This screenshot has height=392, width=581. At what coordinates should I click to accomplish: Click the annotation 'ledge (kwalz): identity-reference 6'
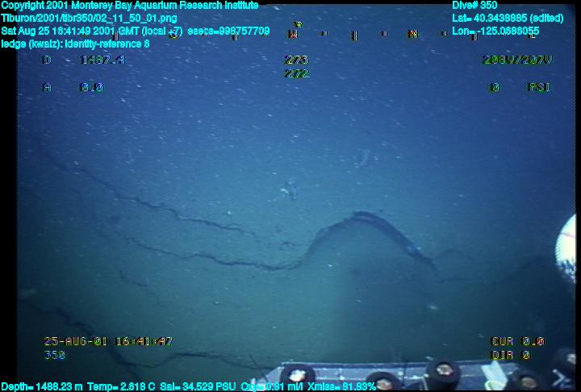coord(75,44)
